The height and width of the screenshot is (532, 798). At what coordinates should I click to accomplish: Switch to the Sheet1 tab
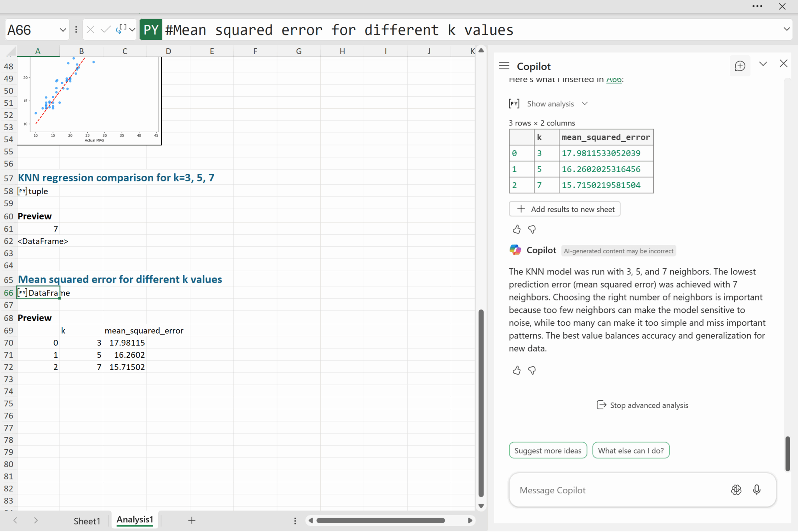pyautogui.click(x=87, y=521)
